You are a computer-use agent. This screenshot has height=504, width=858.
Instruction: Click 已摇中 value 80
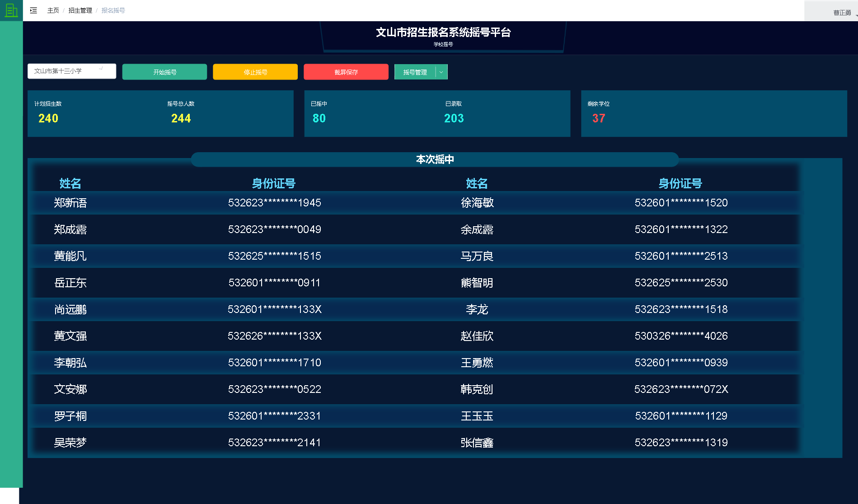click(x=319, y=118)
